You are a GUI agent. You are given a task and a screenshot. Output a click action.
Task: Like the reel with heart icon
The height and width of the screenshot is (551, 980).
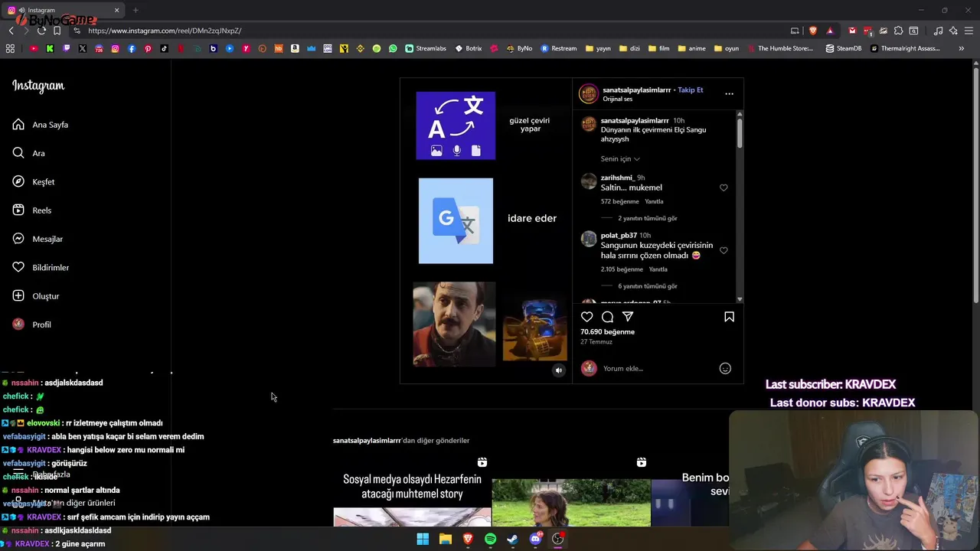tap(586, 317)
